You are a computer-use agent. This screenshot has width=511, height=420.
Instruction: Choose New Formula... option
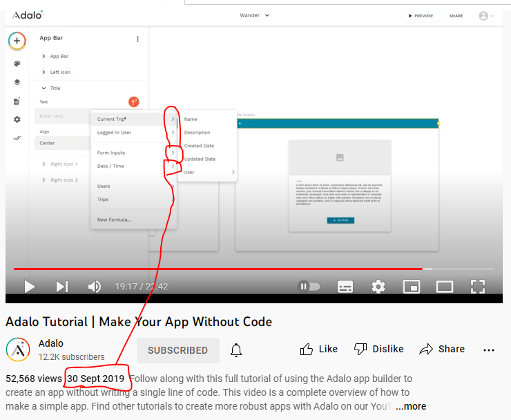(133, 220)
